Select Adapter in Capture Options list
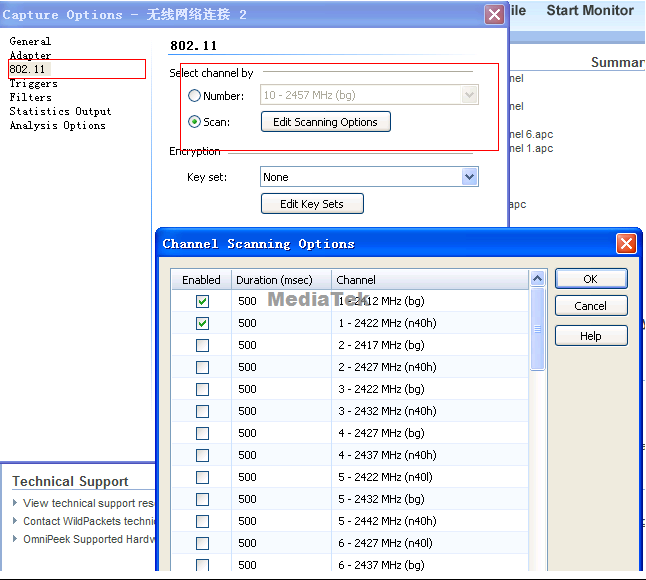 [30, 55]
